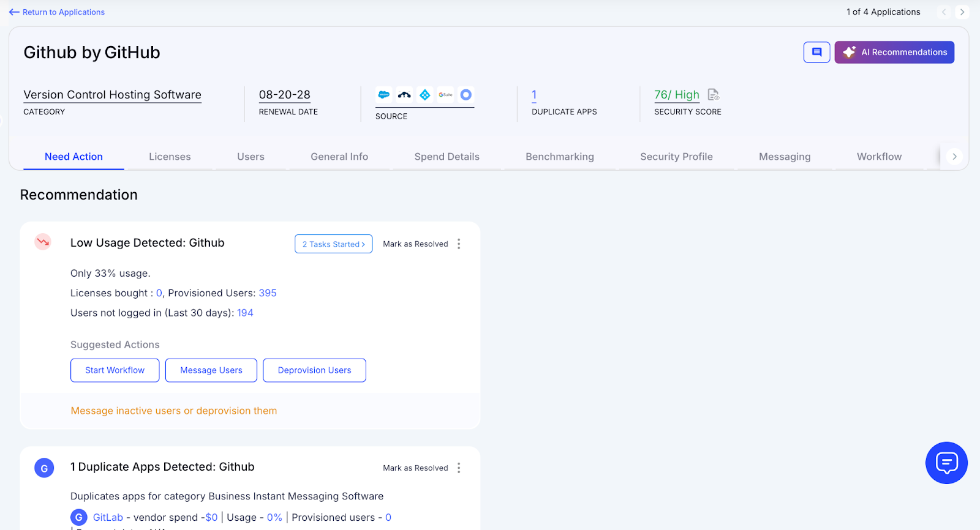This screenshot has width=980, height=530.
Task: Switch to the Licenses tab
Action: point(170,157)
